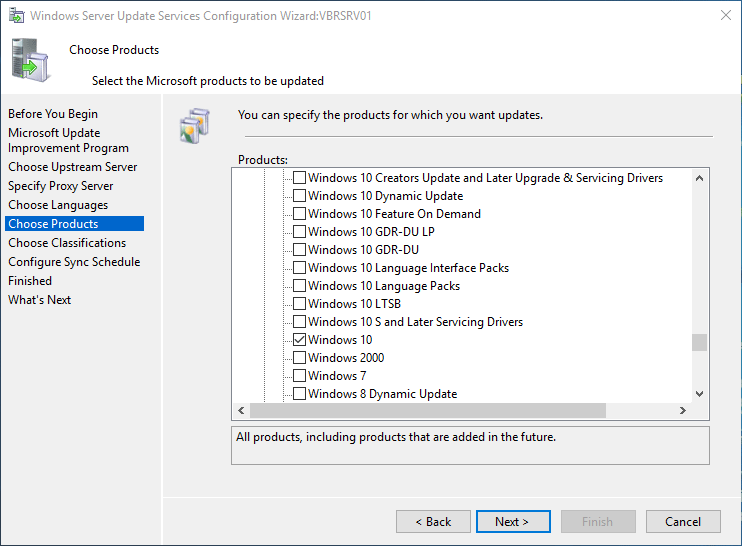Image resolution: width=742 pixels, height=546 pixels.
Task: Jump to Configure Sync Schedule step
Action: click(74, 262)
